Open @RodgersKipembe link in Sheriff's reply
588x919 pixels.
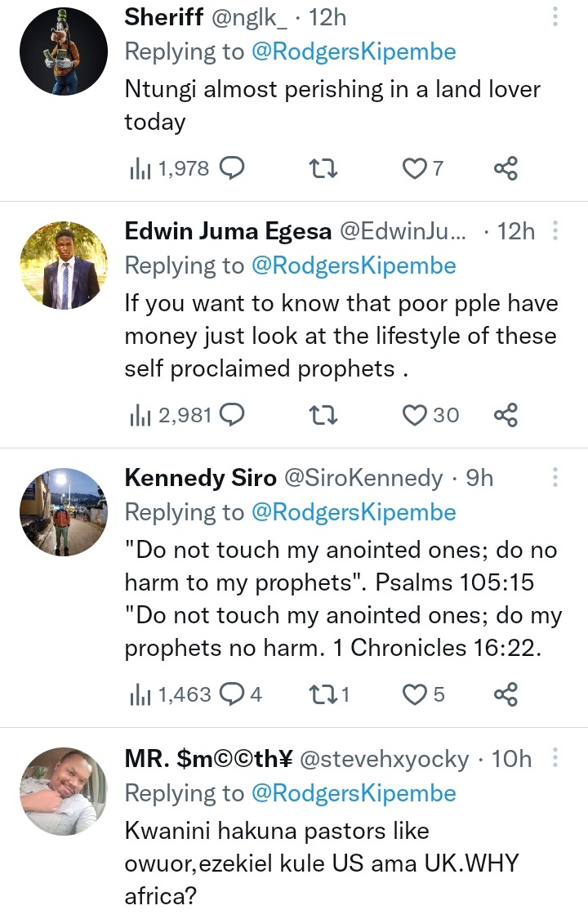point(352,51)
